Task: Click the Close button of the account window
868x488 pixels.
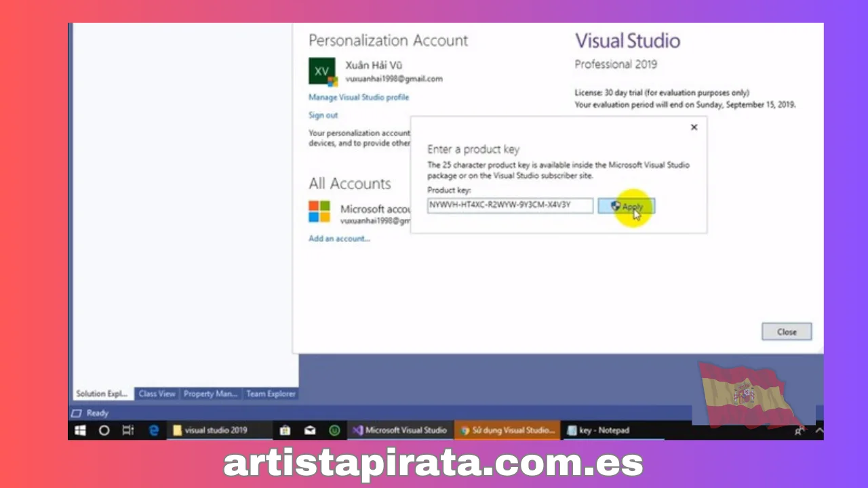Action: pos(787,332)
